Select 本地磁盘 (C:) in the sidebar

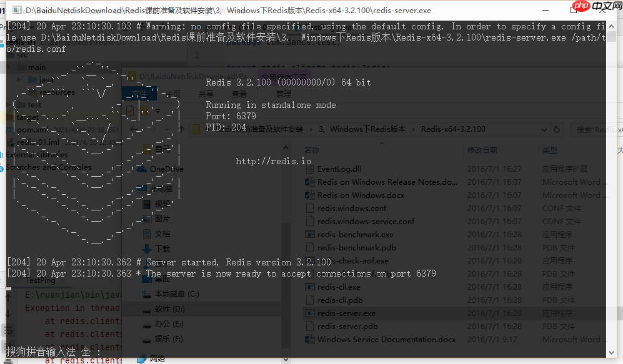coord(174,293)
